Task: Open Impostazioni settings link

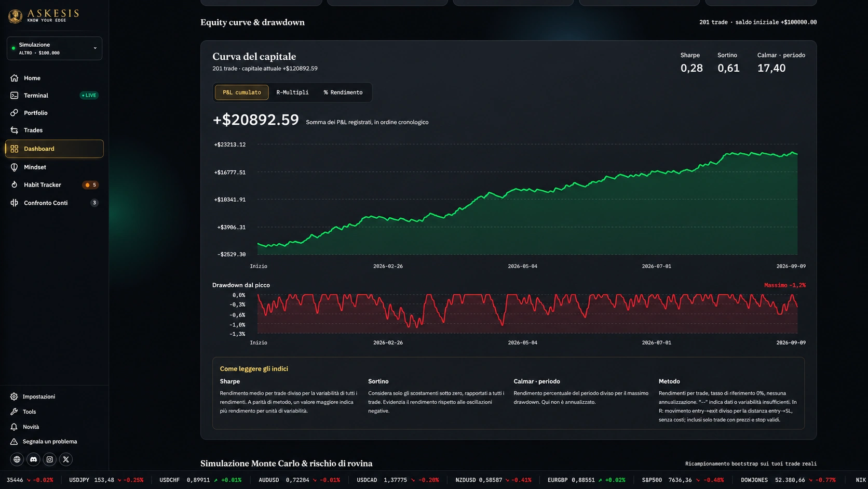Action: tap(39, 397)
